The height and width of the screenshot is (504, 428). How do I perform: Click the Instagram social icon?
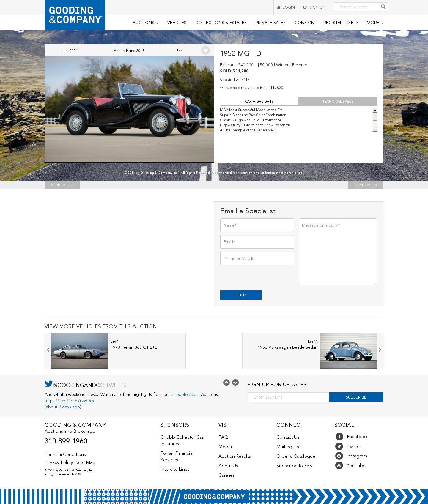tap(339, 456)
